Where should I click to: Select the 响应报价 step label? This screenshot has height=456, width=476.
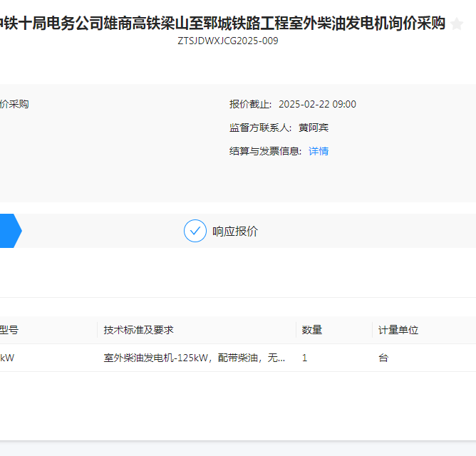coord(235,232)
